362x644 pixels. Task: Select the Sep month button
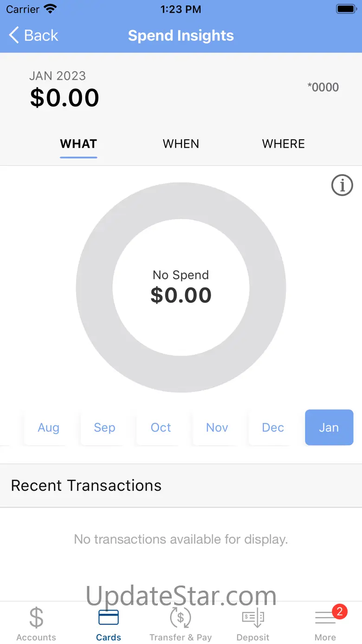104,428
